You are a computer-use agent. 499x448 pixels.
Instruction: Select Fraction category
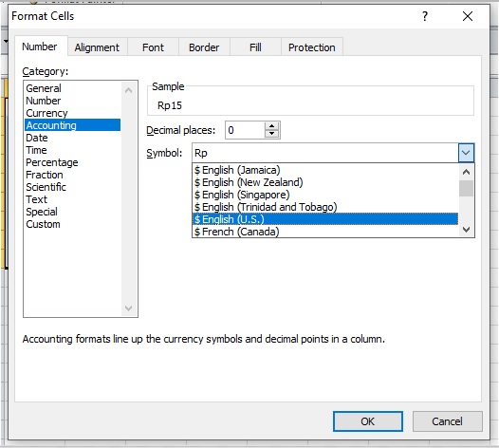click(72, 175)
